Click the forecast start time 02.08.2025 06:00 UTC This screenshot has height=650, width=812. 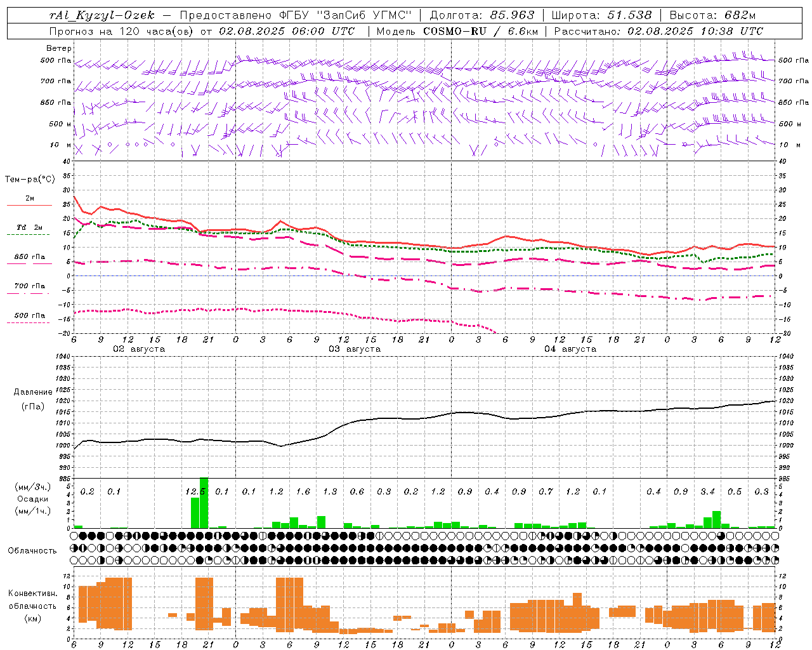[287, 31]
